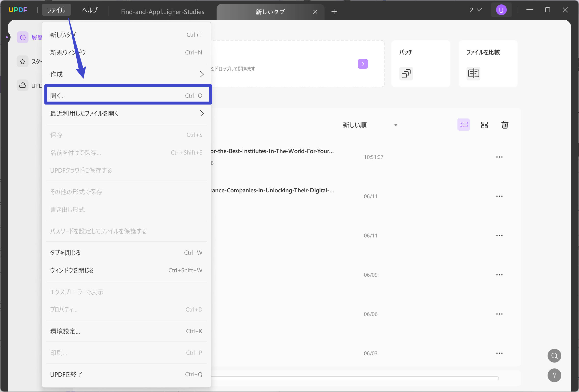Click エクスプローラーで表示 menu entry

[127, 292]
